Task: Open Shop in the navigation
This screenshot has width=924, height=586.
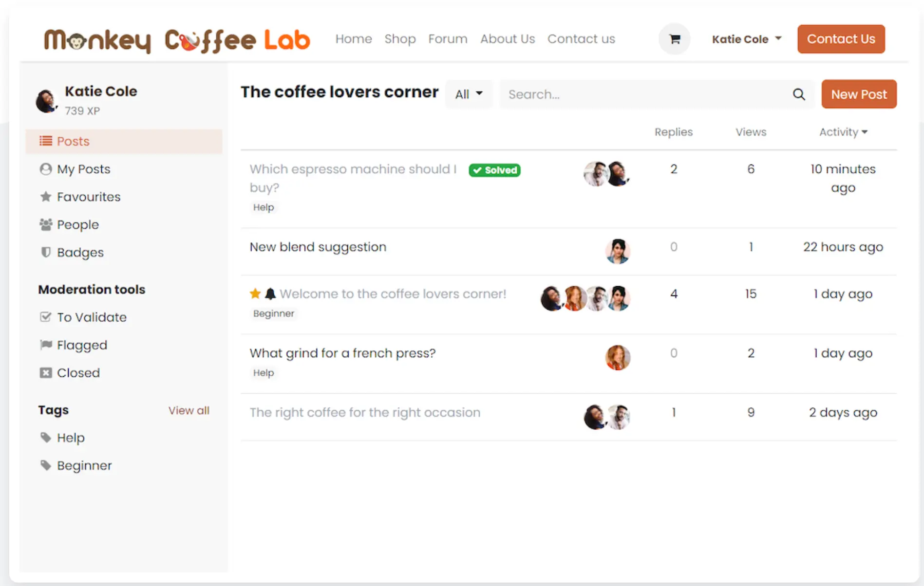Action: point(400,39)
